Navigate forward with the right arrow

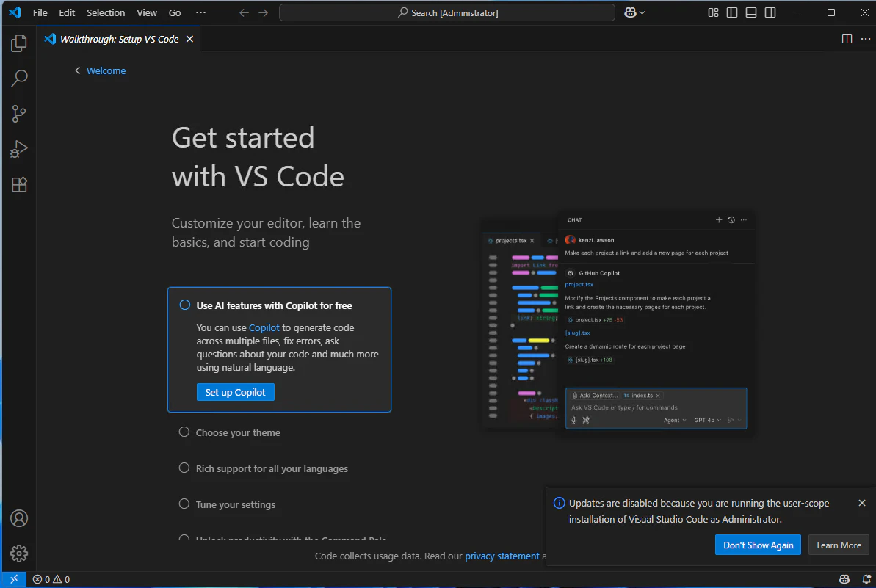click(x=264, y=12)
